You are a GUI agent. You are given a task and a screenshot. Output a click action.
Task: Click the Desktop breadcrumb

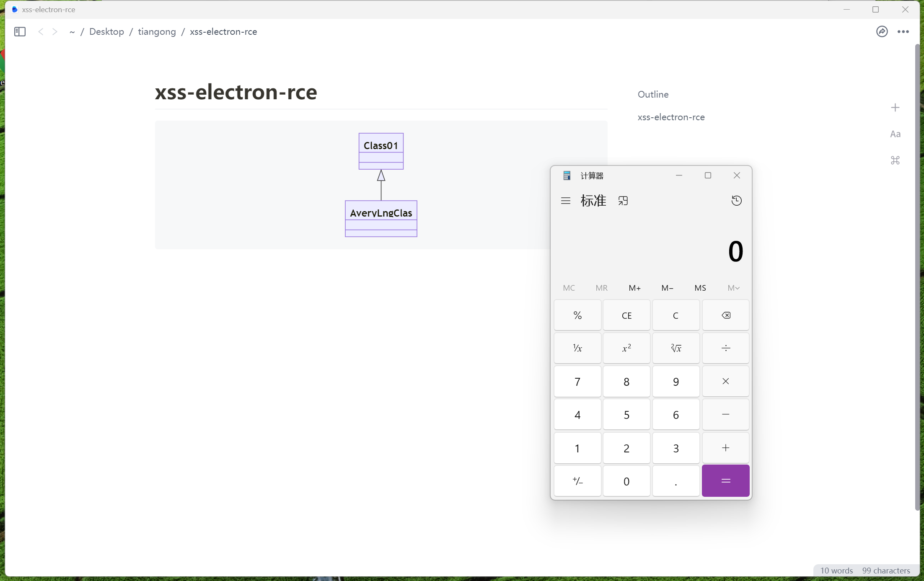106,32
